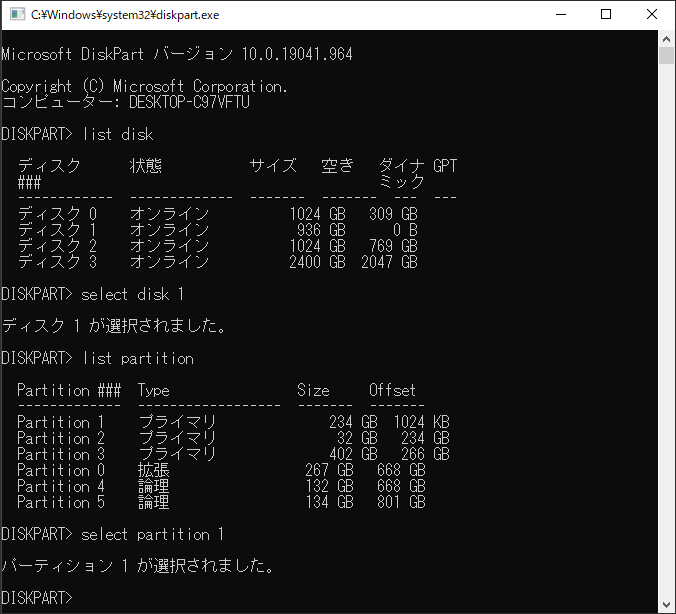The height and width of the screenshot is (614, 676).
Task: Click the diskpart.exe title bar icon
Action: [x=17, y=14]
